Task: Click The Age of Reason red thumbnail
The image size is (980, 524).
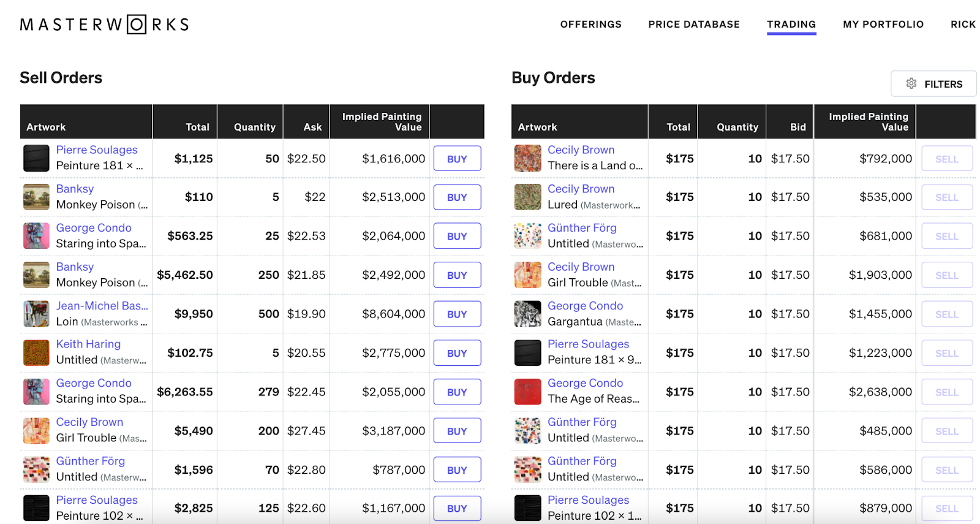Action: (x=528, y=392)
